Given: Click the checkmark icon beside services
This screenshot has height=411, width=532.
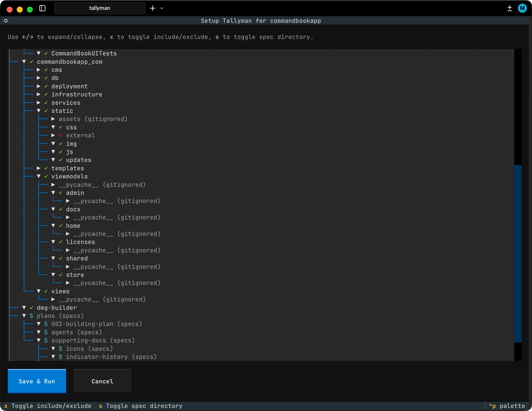Looking at the screenshot, I should (46, 103).
